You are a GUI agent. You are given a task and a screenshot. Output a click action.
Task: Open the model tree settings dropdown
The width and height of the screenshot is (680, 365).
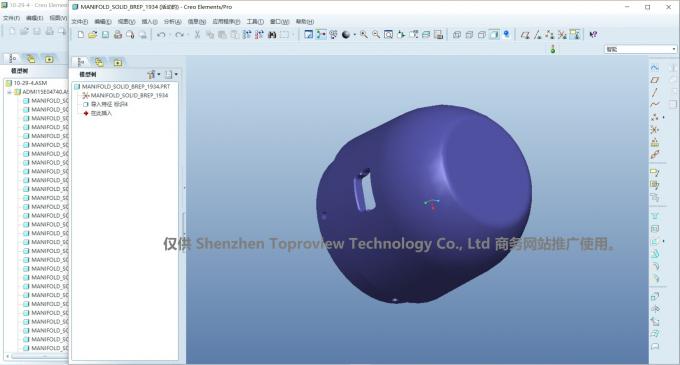(154, 75)
